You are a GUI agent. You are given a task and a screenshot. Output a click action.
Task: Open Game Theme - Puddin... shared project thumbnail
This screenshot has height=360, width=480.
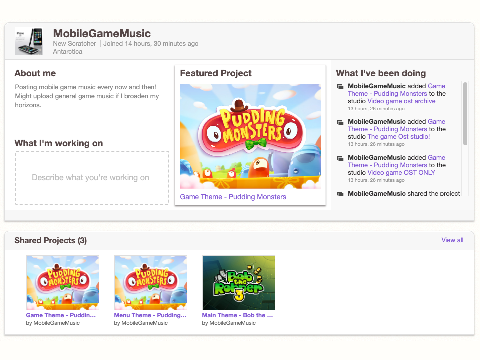(x=63, y=283)
